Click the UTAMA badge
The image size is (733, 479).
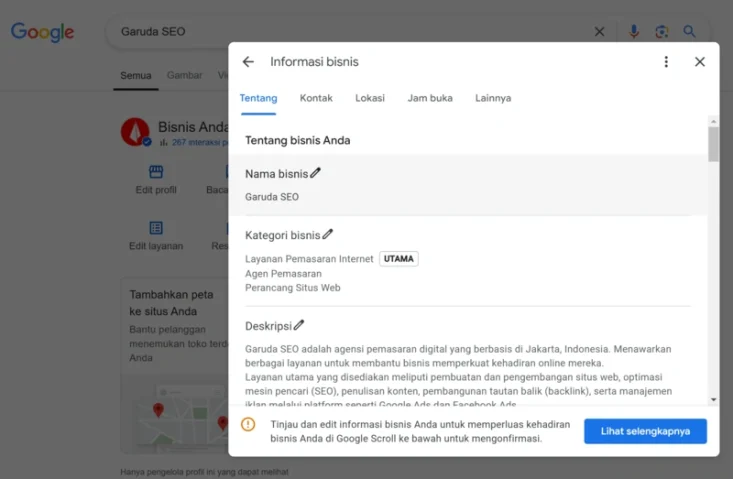click(399, 259)
